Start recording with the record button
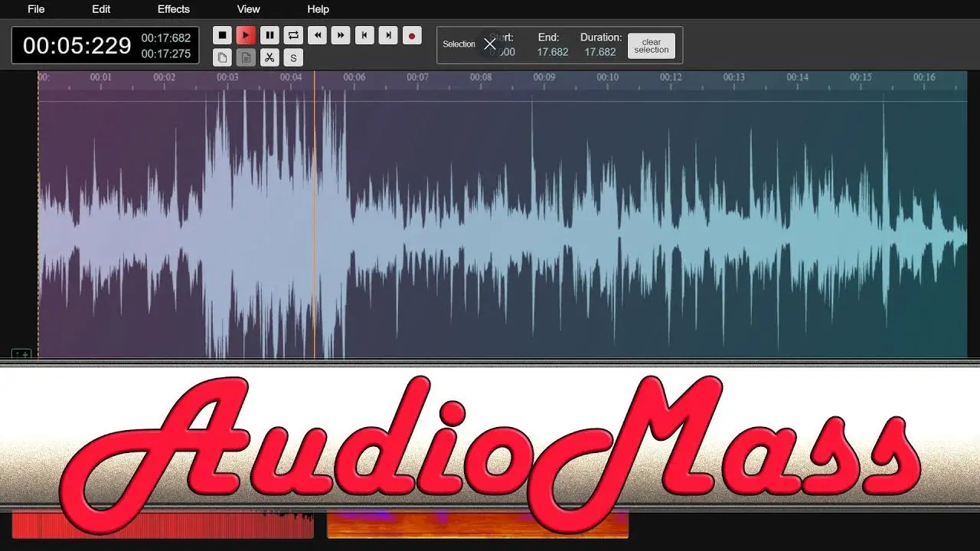The height and width of the screenshot is (551, 980). [x=412, y=35]
